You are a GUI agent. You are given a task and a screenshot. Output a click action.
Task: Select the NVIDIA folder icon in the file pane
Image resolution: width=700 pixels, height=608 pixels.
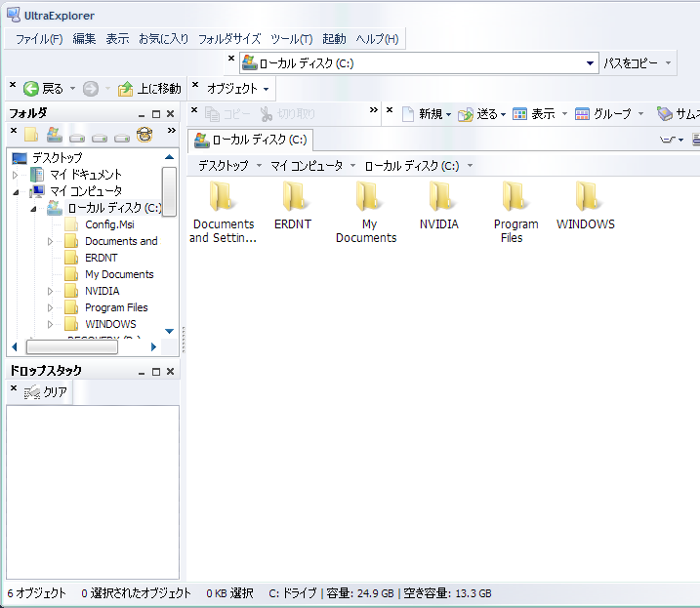[x=440, y=196]
